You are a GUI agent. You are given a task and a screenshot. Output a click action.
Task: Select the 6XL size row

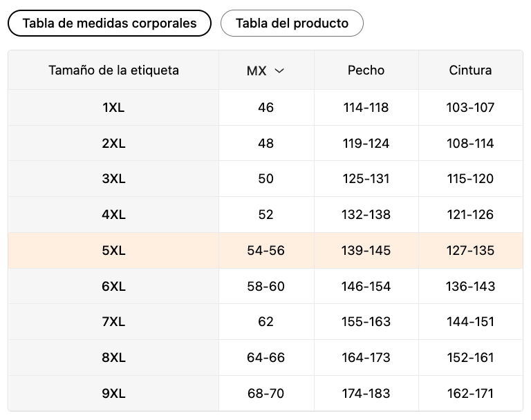(265, 286)
